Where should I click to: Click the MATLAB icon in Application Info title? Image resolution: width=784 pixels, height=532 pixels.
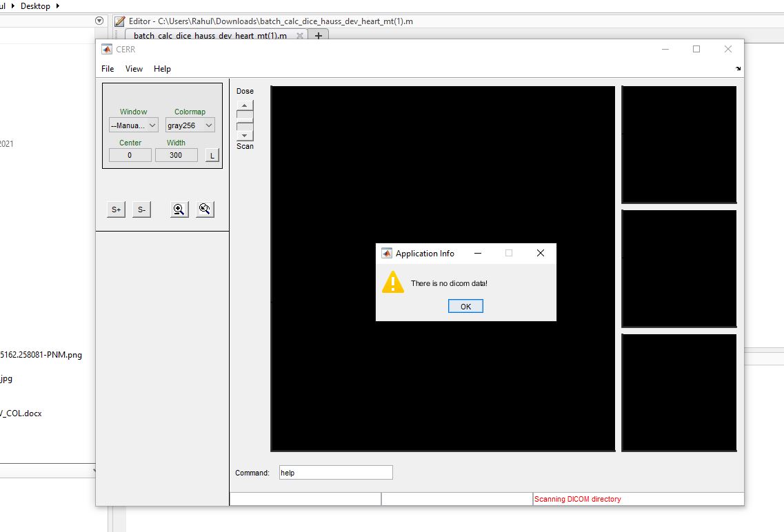click(x=387, y=254)
